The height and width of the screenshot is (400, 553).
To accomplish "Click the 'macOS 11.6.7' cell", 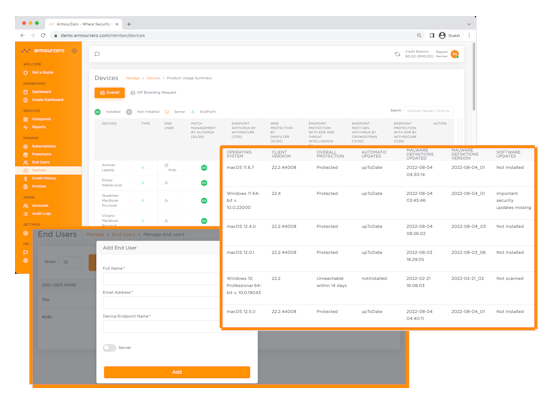I will click(240, 168).
